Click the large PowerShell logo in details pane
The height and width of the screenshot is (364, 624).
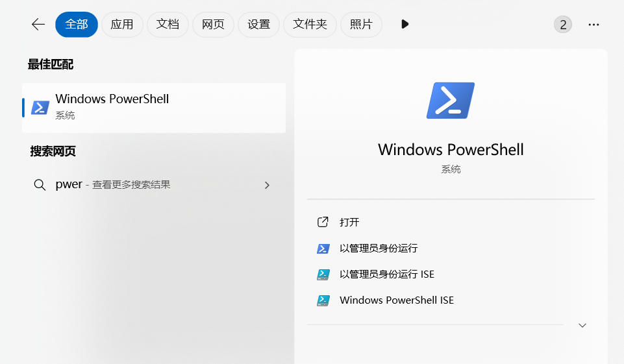point(450,101)
